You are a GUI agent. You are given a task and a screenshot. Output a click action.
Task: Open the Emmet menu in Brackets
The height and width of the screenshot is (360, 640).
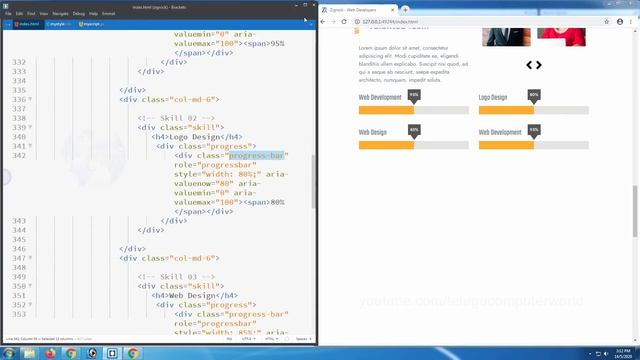coord(109,13)
